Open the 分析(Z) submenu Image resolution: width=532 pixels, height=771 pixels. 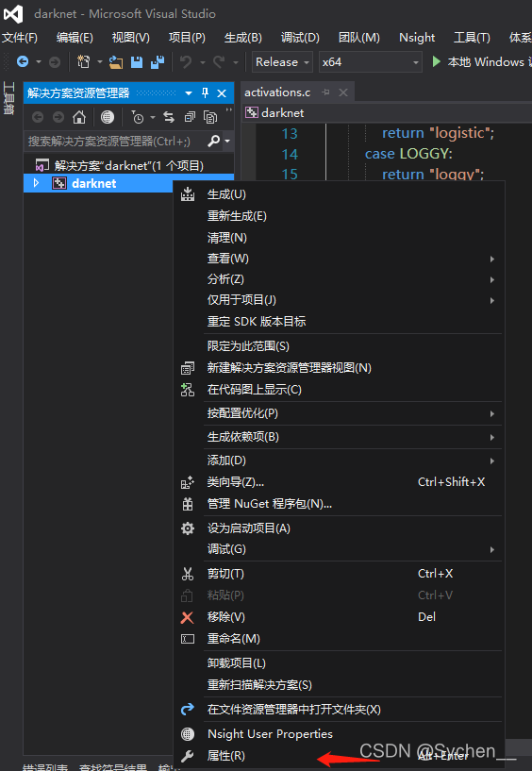pyautogui.click(x=340, y=279)
